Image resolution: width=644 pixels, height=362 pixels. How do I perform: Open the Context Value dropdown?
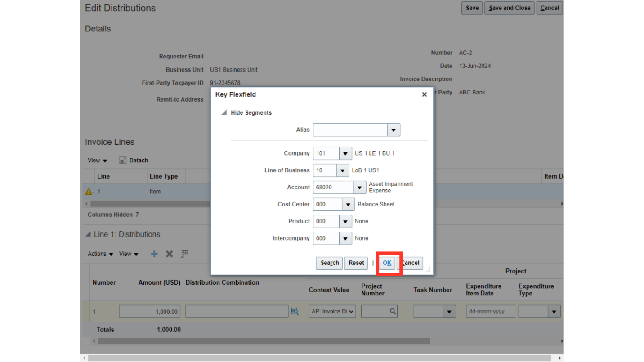(x=332, y=311)
